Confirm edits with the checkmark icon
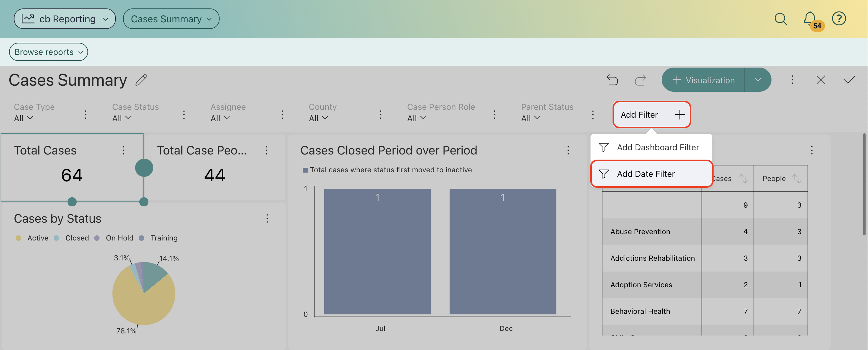Screen dimensions: 868x350 [849, 80]
